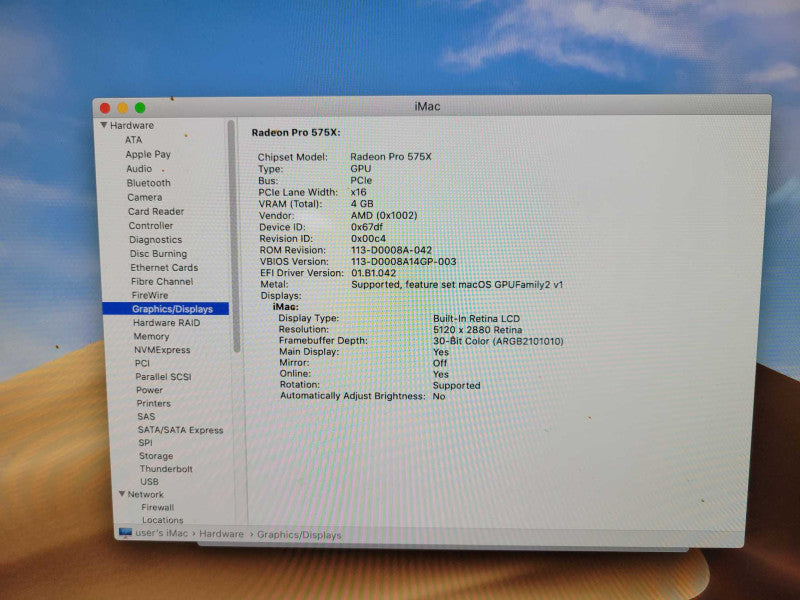
Task: Click Rotation value "Supported"
Action: tap(457, 385)
